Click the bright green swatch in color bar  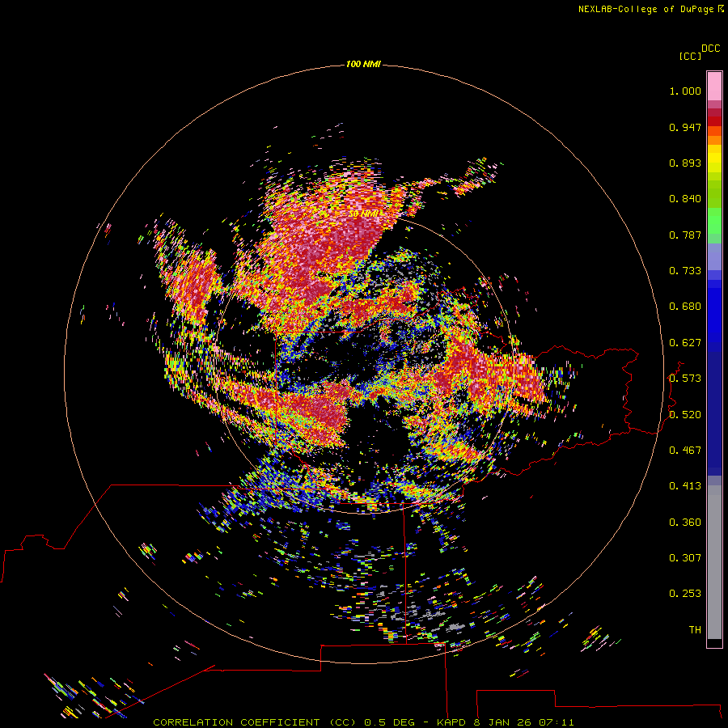[x=714, y=221]
